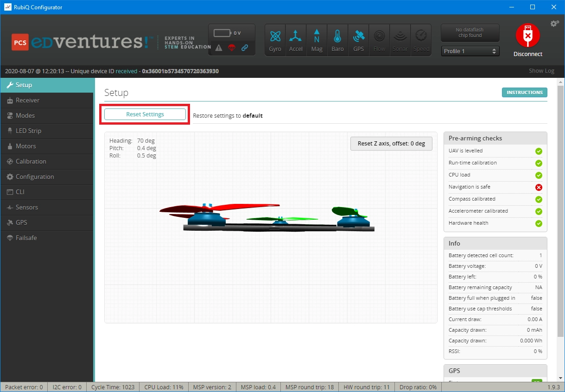Click the Pre-arming checks panel header
Image resolution: width=565 pixels, height=392 pixels.
click(x=495, y=139)
